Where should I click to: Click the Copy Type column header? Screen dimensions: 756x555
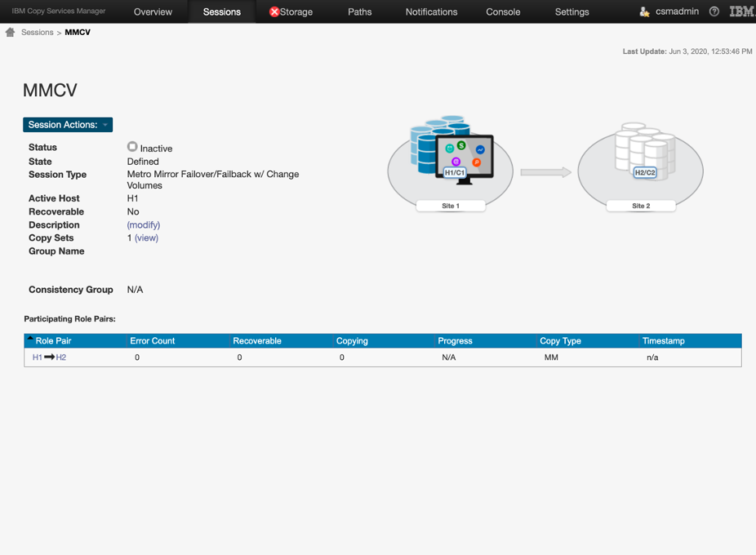point(560,341)
